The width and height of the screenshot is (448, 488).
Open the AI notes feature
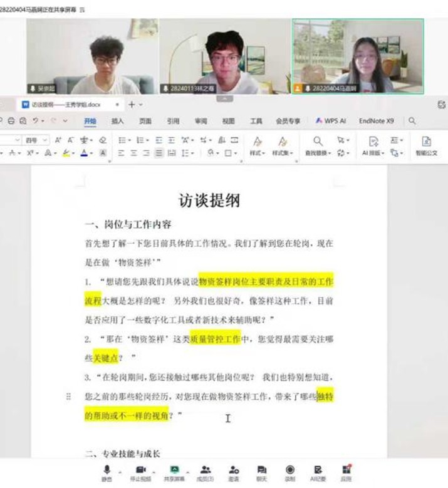317,472
